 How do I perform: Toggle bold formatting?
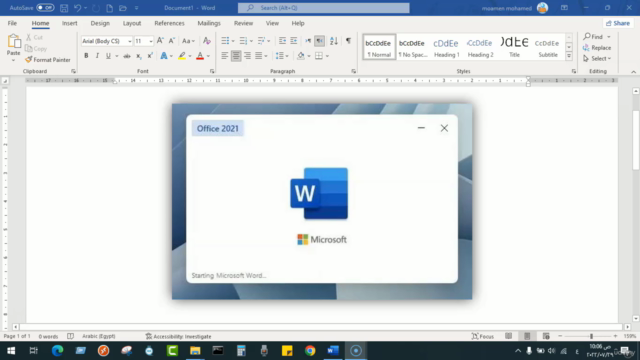(86, 56)
